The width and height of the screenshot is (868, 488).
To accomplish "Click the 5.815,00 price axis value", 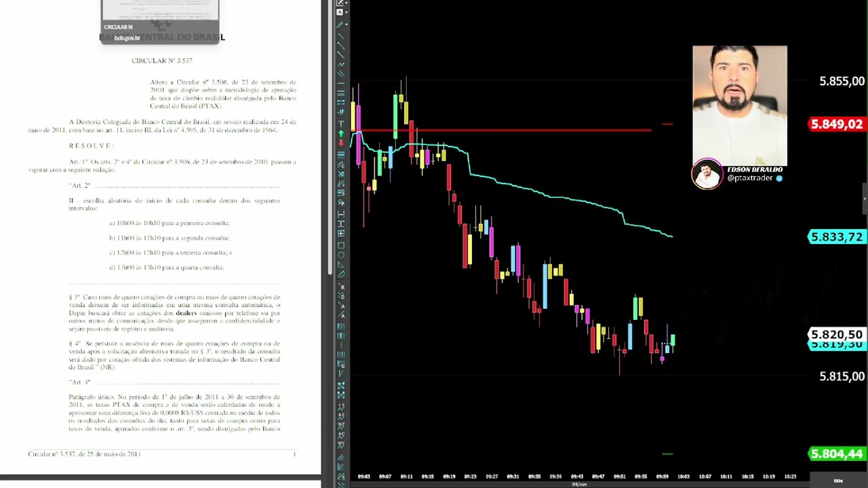I will pos(842,376).
